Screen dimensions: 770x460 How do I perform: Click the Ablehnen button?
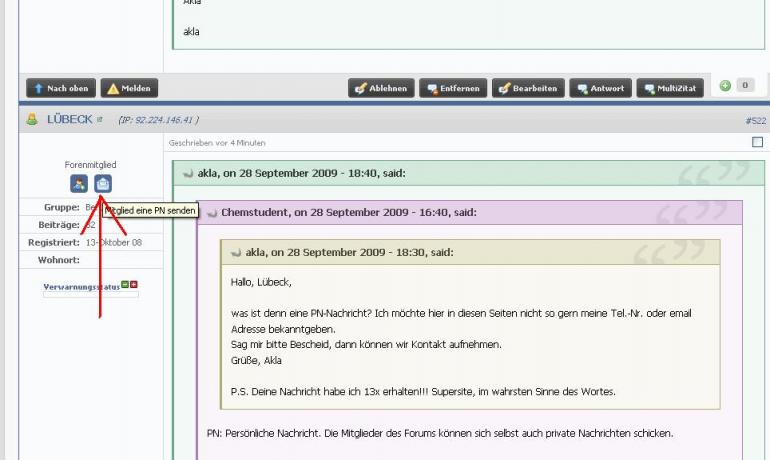coord(381,88)
